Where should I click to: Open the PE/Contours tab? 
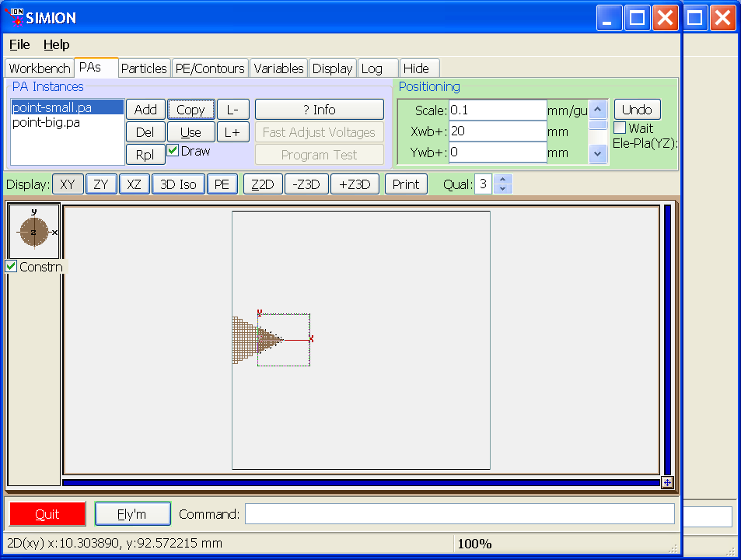tap(210, 68)
